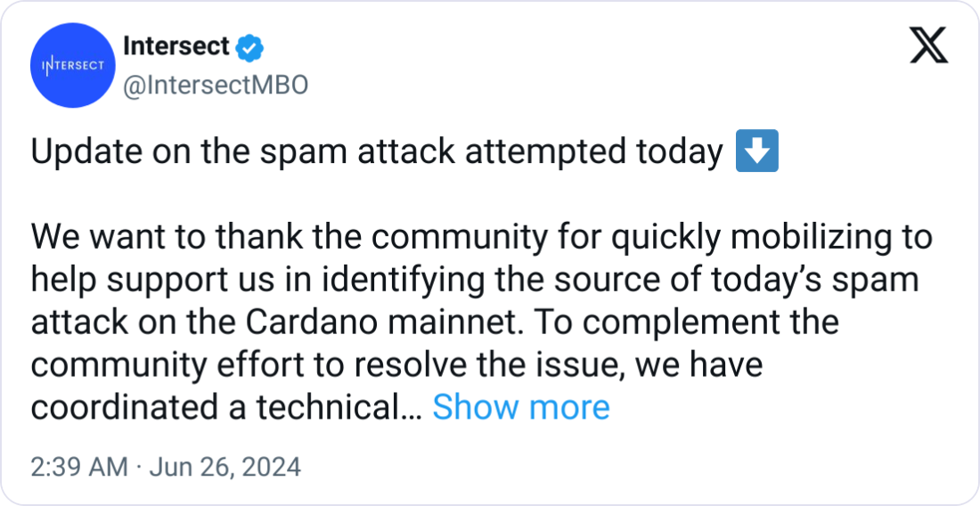This screenshot has height=506, width=980.
Task: Click the Jun 26, 2024 date
Action: coord(225,468)
